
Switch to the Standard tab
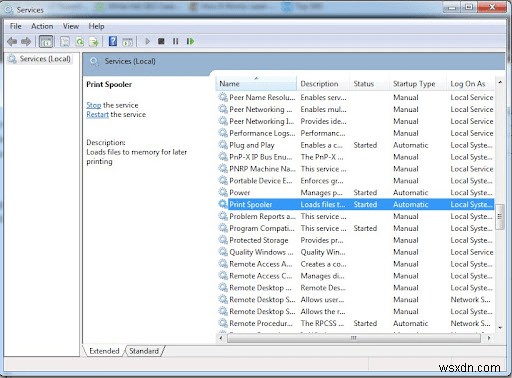point(144,351)
